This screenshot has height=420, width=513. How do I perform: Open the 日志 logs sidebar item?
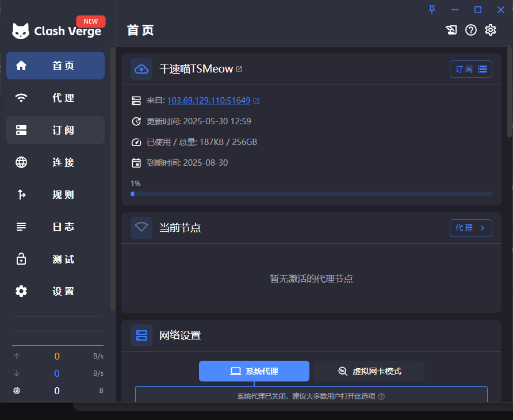[55, 227]
